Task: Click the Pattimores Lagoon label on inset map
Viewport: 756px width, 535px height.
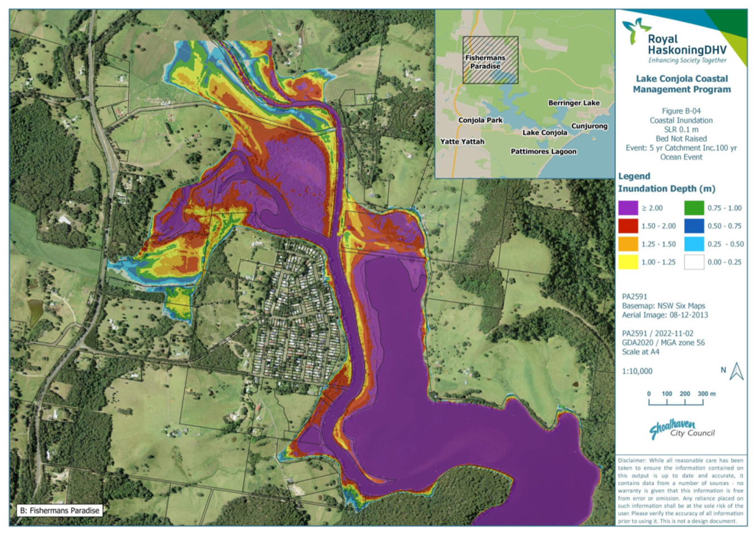Action: pos(543,152)
